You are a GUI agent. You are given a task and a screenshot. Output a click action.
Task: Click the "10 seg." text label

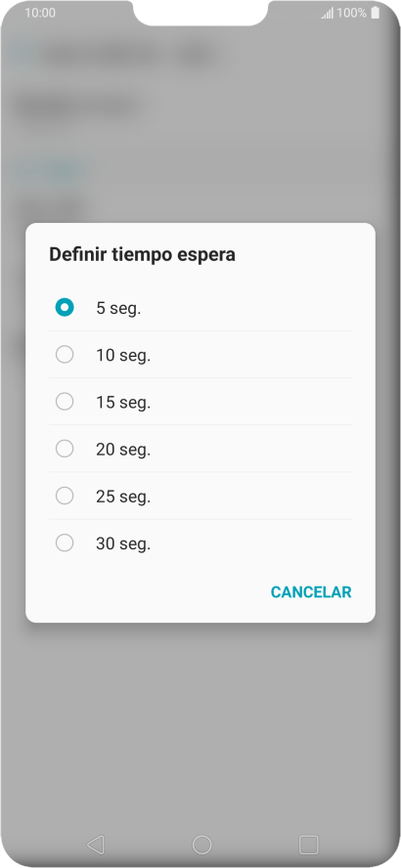point(123,356)
